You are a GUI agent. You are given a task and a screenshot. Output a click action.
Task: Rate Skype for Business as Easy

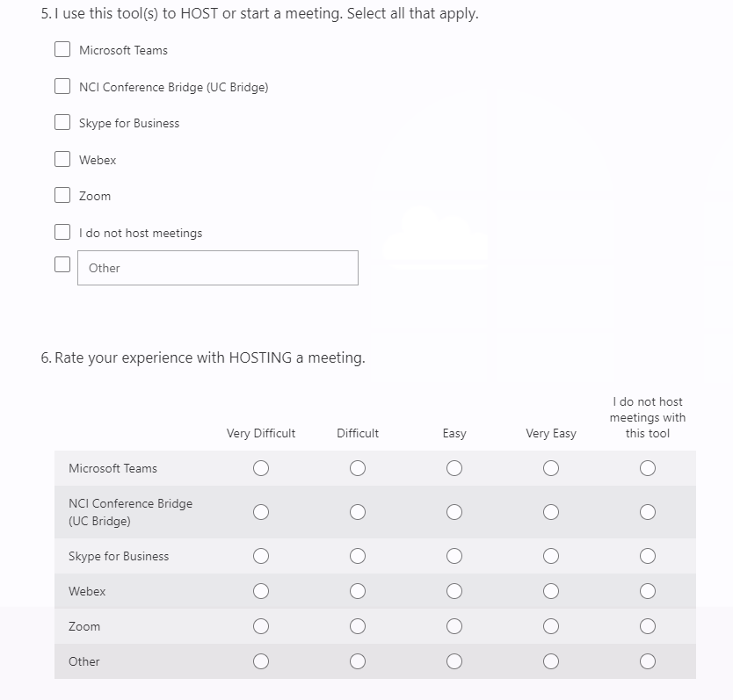(454, 556)
